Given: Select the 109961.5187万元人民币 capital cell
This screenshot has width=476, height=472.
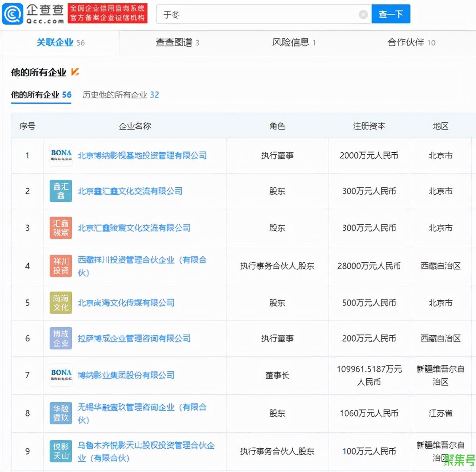Looking at the screenshot, I should pyautogui.click(x=369, y=375).
